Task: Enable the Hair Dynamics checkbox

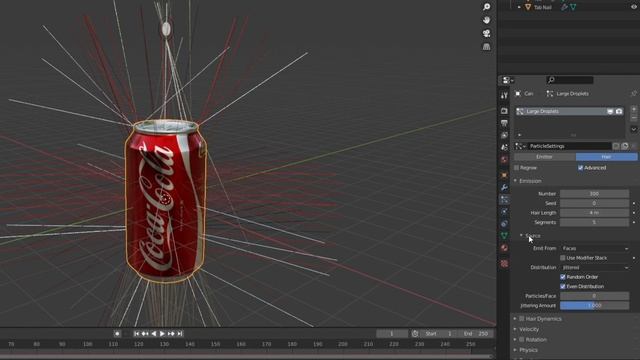Action: (522, 319)
